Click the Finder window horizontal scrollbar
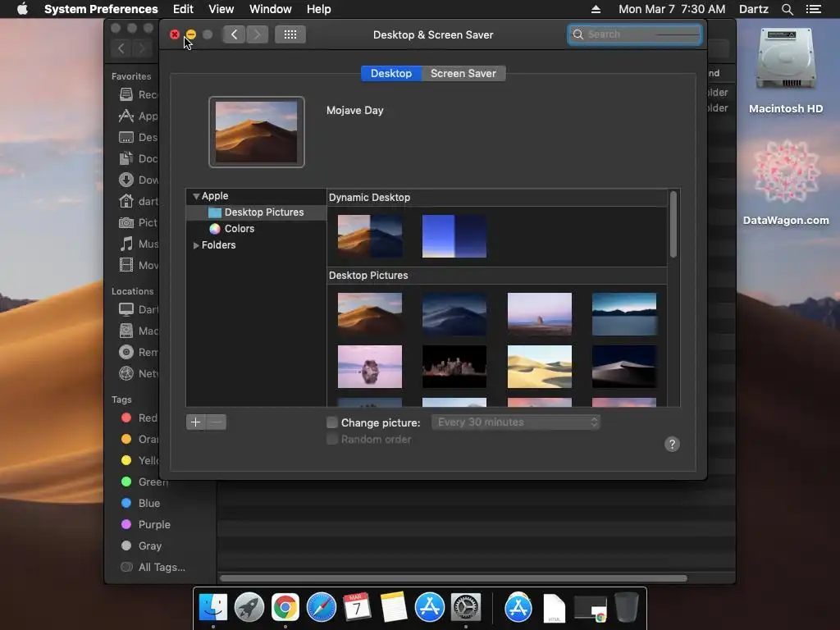The image size is (840, 630). click(453, 578)
